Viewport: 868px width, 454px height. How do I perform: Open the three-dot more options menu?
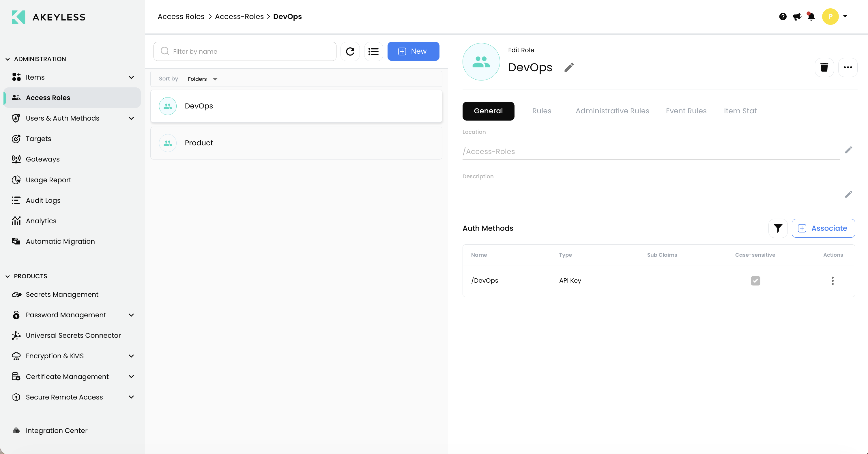(848, 67)
